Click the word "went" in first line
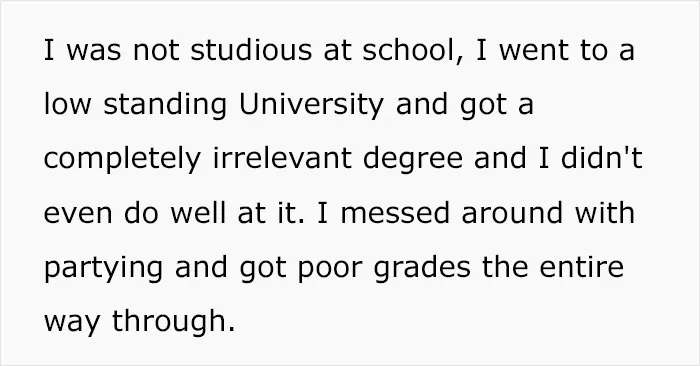700x366 pixels. click(x=533, y=50)
